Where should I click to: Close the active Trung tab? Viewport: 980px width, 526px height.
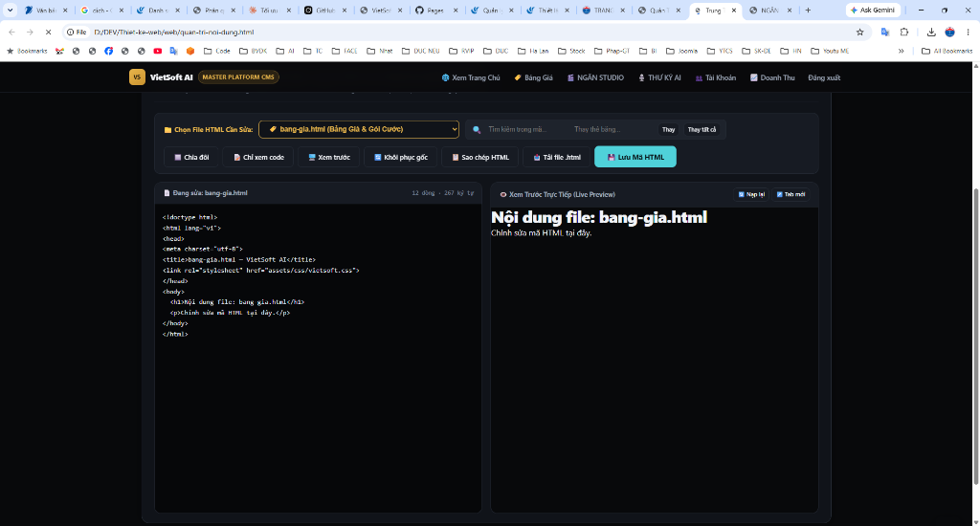(734, 10)
